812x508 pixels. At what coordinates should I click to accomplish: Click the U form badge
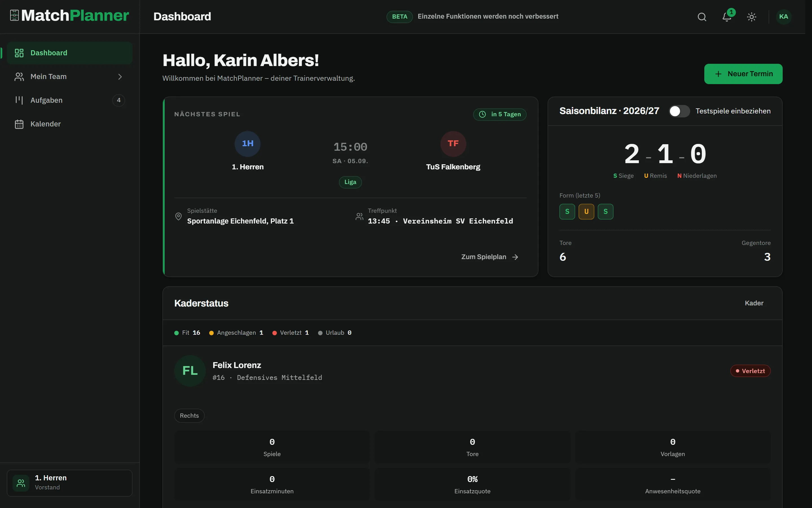pos(586,212)
